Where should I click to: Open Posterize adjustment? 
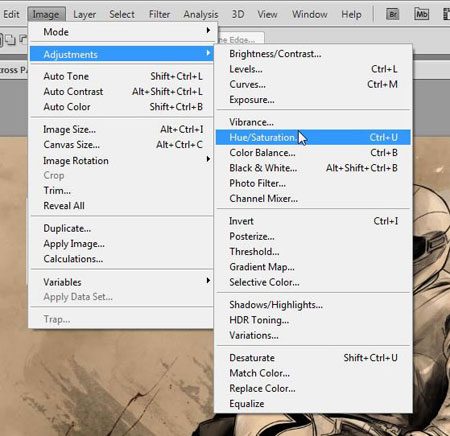[313, 236]
